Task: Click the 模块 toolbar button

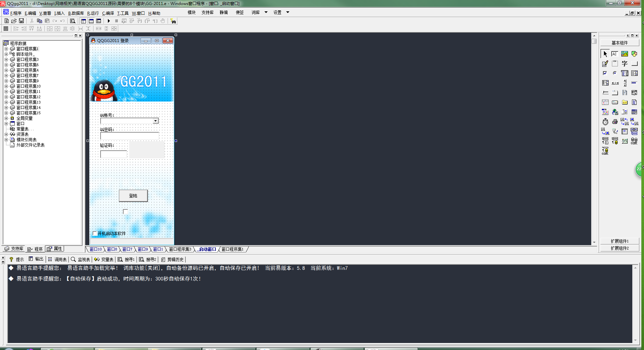Action: (x=192, y=12)
